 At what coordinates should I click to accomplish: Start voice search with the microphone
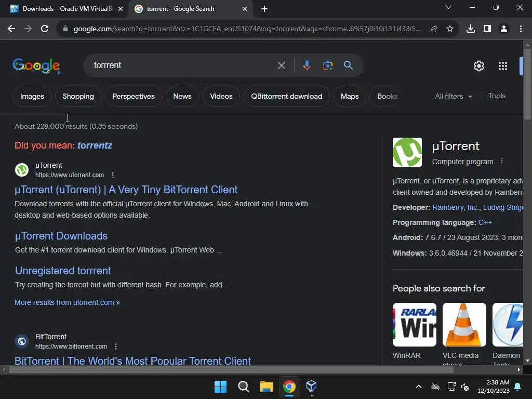pyautogui.click(x=307, y=65)
